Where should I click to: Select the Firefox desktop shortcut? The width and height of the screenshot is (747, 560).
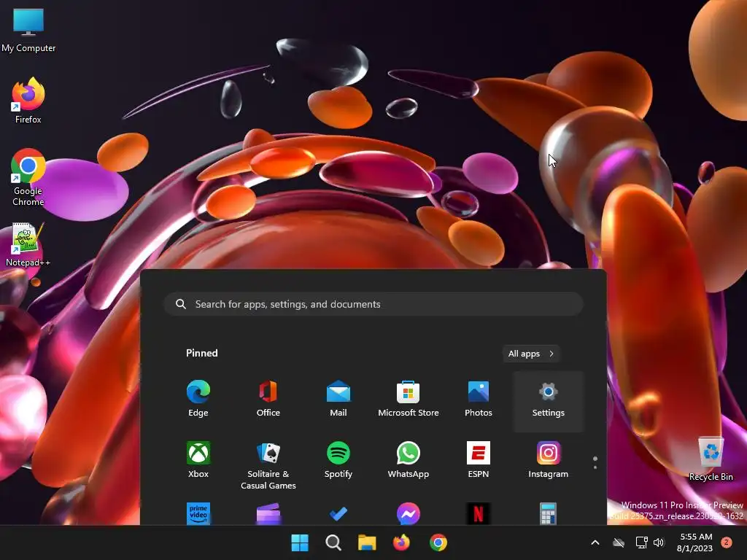point(28,101)
